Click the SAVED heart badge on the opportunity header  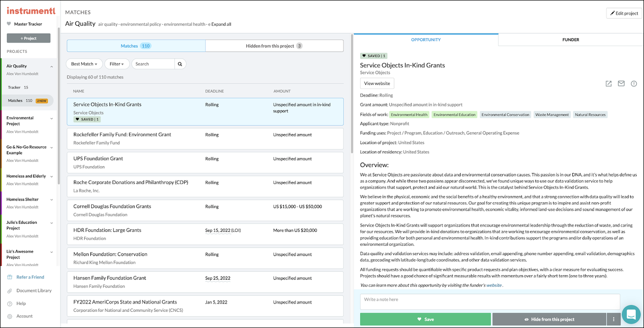[x=374, y=56]
